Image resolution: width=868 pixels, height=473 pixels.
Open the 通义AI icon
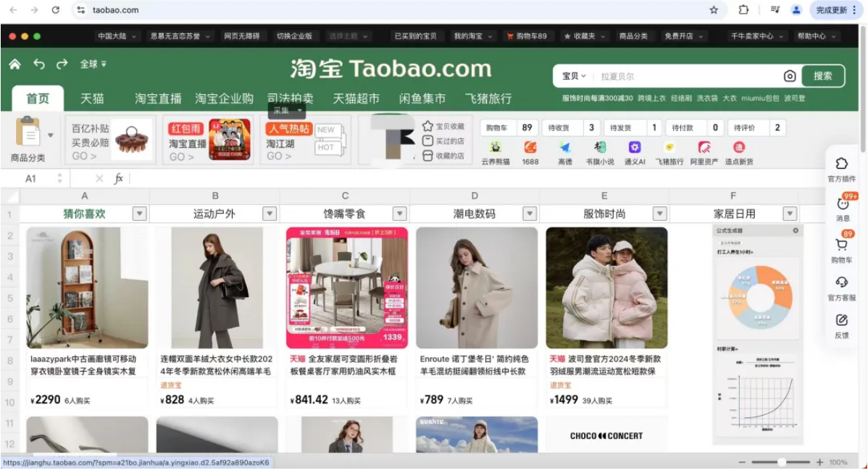[635, 147]
